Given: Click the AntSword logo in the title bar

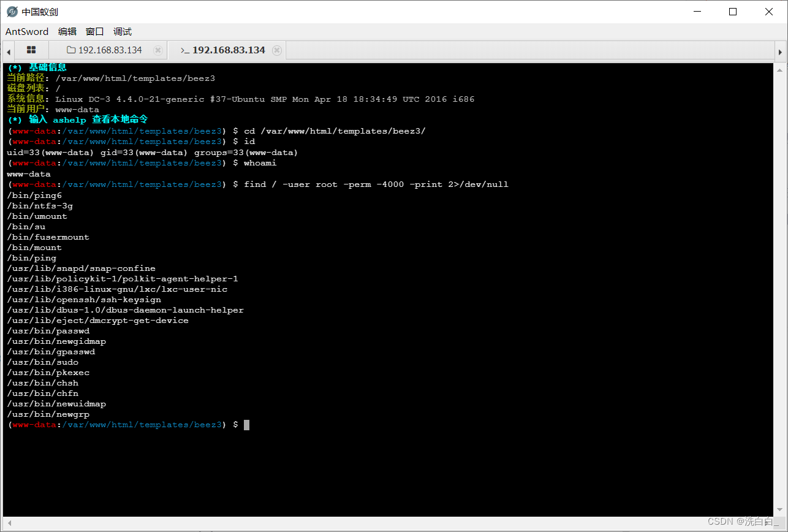Looking at the screenshot, I should coord(11,11).
